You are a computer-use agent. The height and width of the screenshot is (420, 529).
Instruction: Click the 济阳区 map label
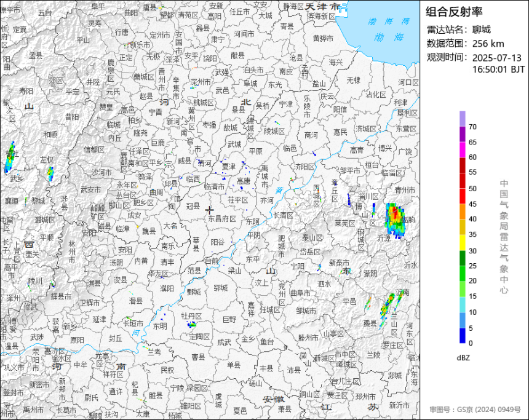pos(304,166)
